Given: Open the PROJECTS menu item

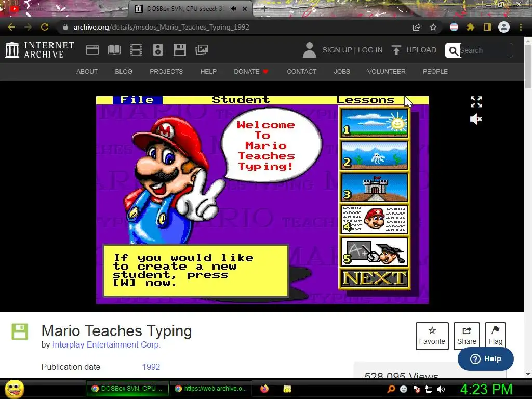Looking at the screenshot, I should coord(166,72).
